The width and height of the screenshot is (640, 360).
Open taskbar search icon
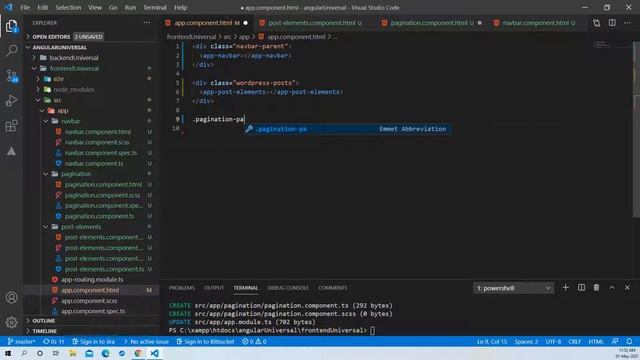pos(24,353)
